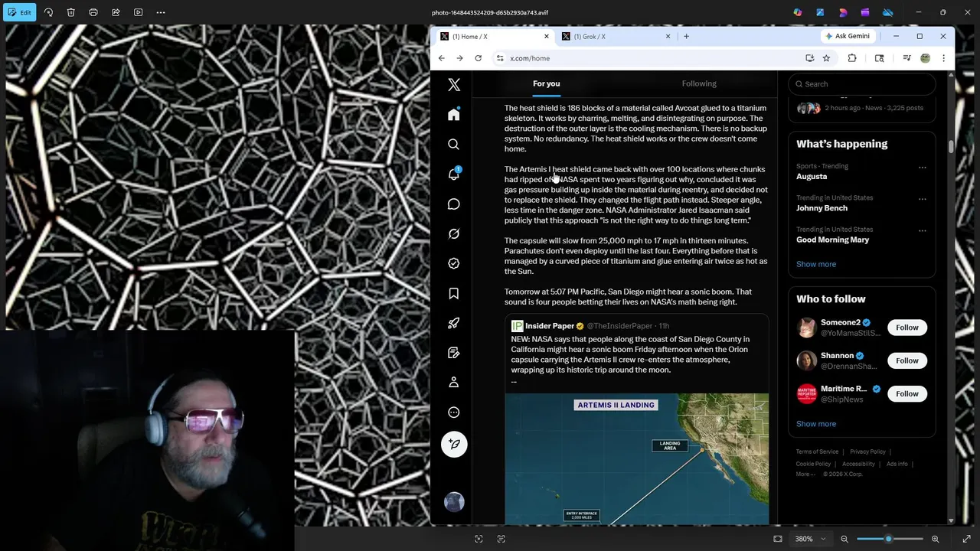Close the Grok / X browser tab
This screenshot has height=551, width=980.
[668, 36]
